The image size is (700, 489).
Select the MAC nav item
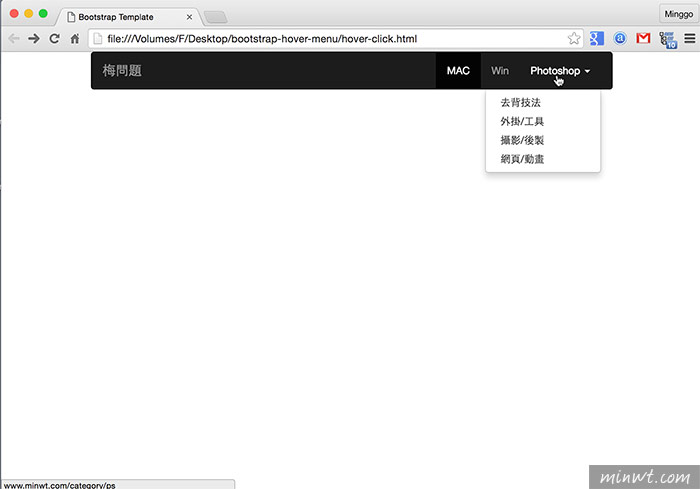tap(458, 71)
